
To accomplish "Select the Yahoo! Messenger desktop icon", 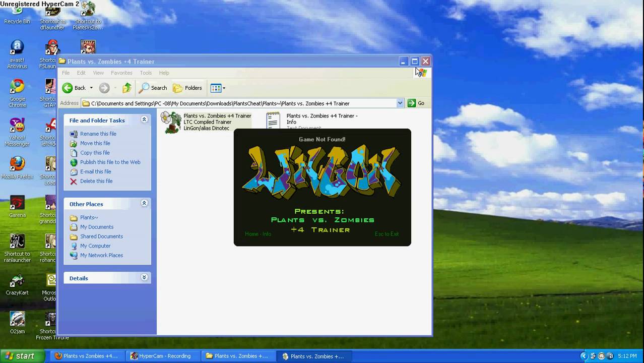I will pyautogui.click(x=17, y=132).
